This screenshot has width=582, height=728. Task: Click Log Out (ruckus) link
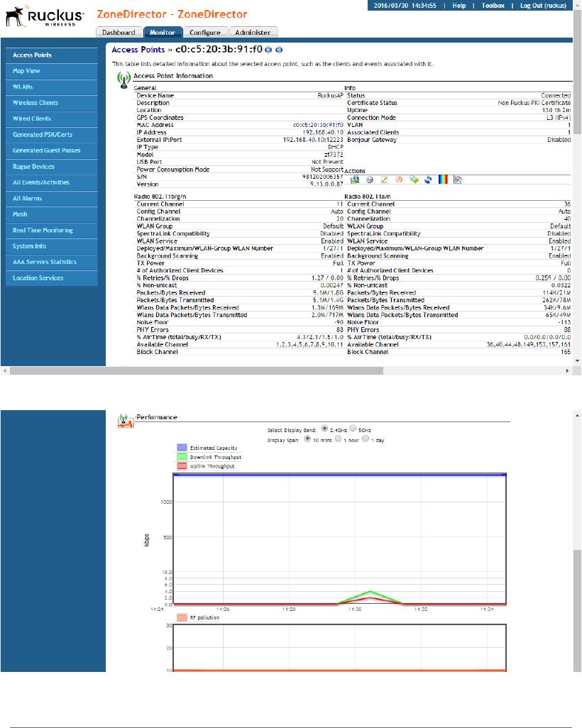pyautogui.click(x=543, y=6)
